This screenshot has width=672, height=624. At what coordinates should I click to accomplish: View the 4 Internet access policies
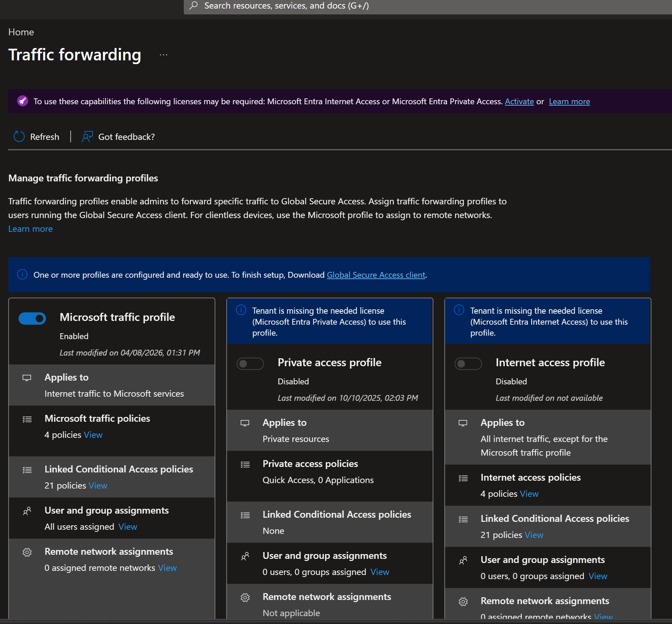point(529,494)
